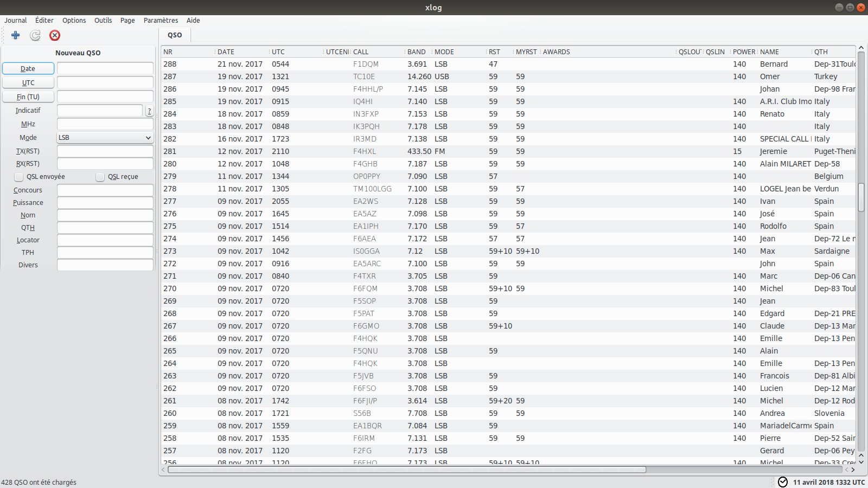Open the Outils menu

[103, 21]
